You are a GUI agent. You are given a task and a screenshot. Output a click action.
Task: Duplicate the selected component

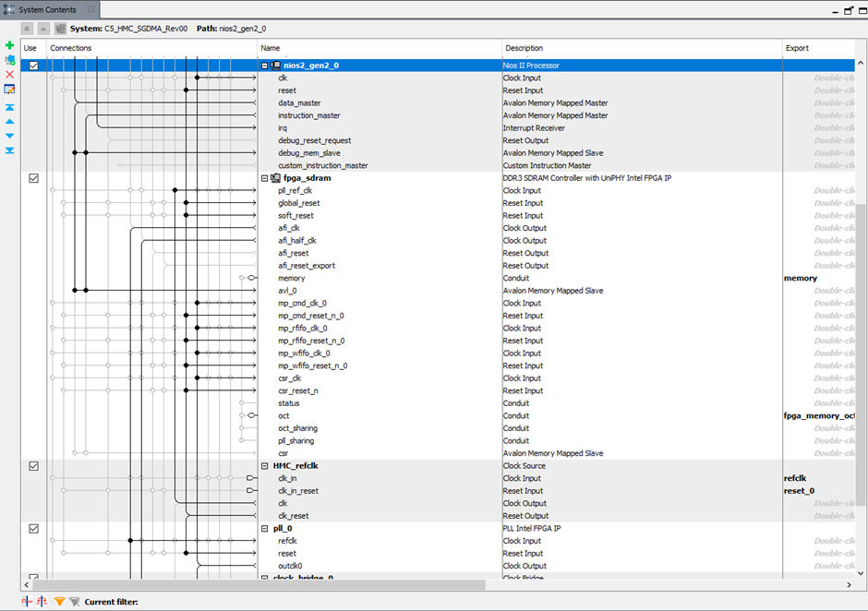pos(9,59)
